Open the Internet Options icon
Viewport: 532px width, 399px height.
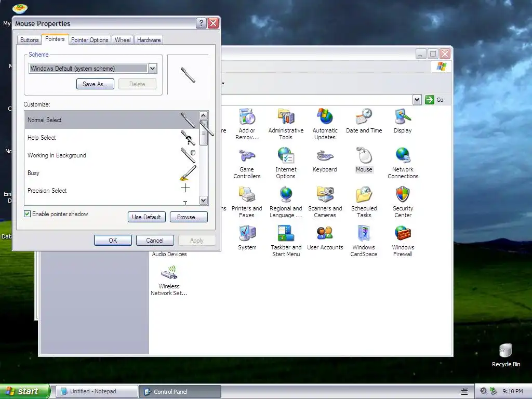coord(286,164)
